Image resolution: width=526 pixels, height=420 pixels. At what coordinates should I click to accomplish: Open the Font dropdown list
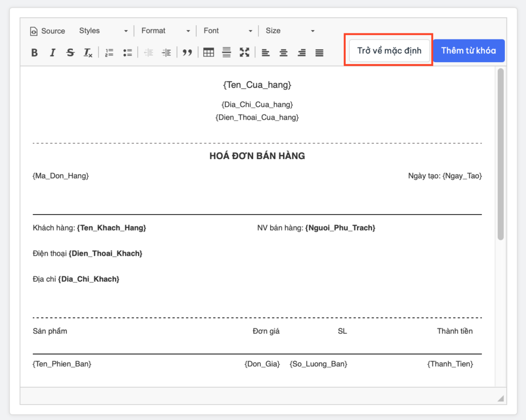point(228,31)
